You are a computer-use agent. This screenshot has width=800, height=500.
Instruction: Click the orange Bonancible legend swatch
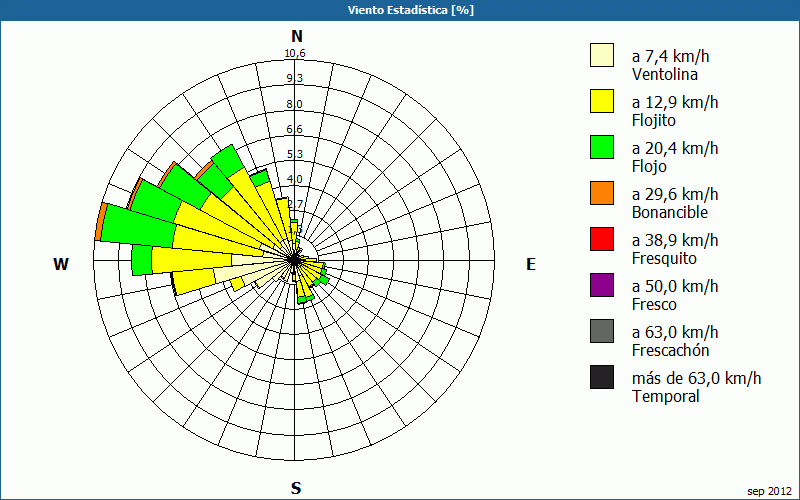click(x=602, y=193)
